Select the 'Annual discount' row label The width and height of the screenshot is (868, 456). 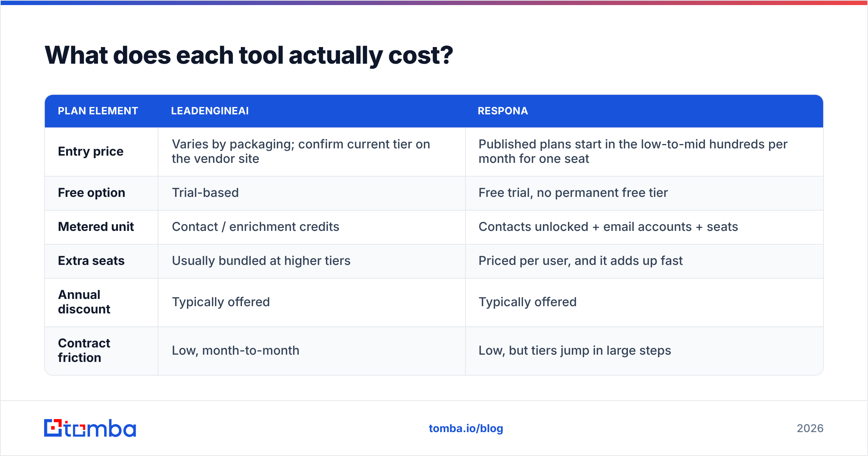click(84, 302)
